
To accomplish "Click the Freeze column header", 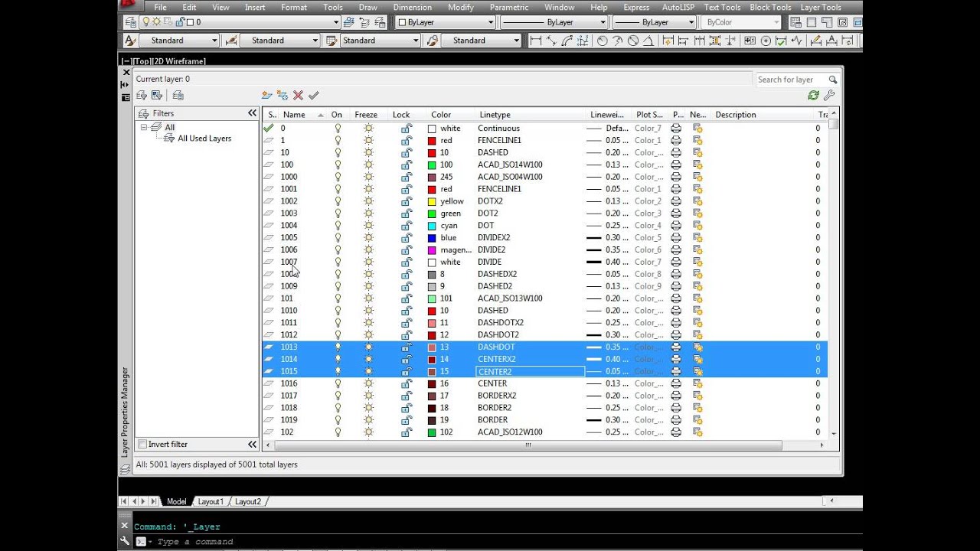I will coord(369,115).
